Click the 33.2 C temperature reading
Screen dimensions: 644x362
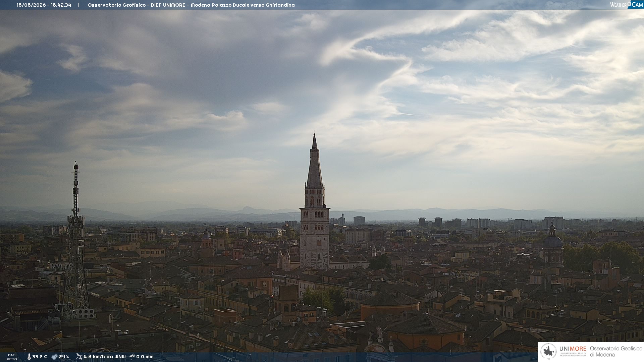pyautogui.click(x=40, y=357)
